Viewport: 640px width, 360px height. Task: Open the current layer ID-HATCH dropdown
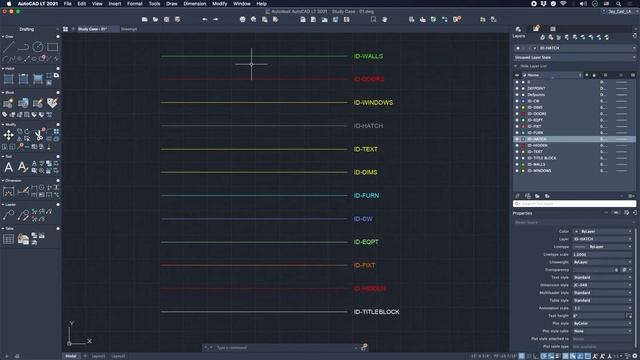coord(574,48)
